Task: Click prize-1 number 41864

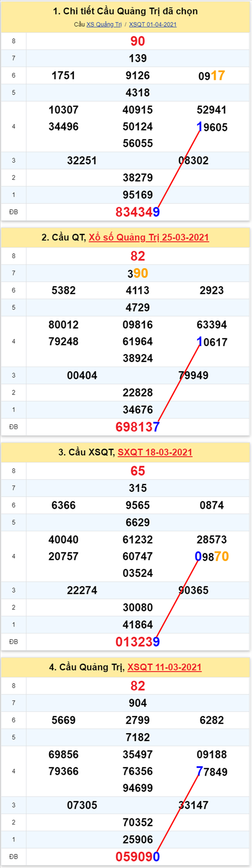Action: coord(138,625)
